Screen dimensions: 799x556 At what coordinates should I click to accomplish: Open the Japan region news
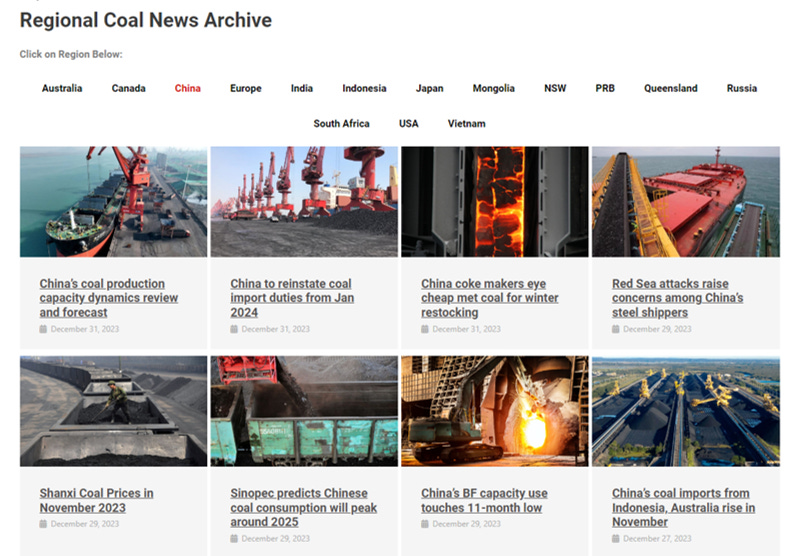point(430,88)
